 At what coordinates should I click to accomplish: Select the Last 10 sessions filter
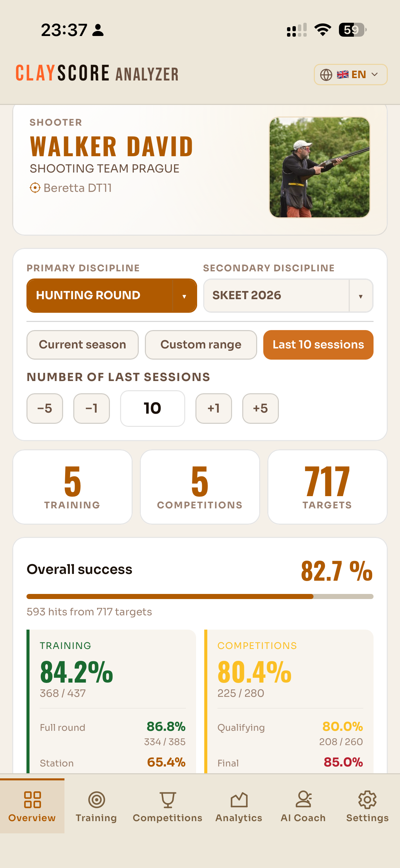click(318, 345)
